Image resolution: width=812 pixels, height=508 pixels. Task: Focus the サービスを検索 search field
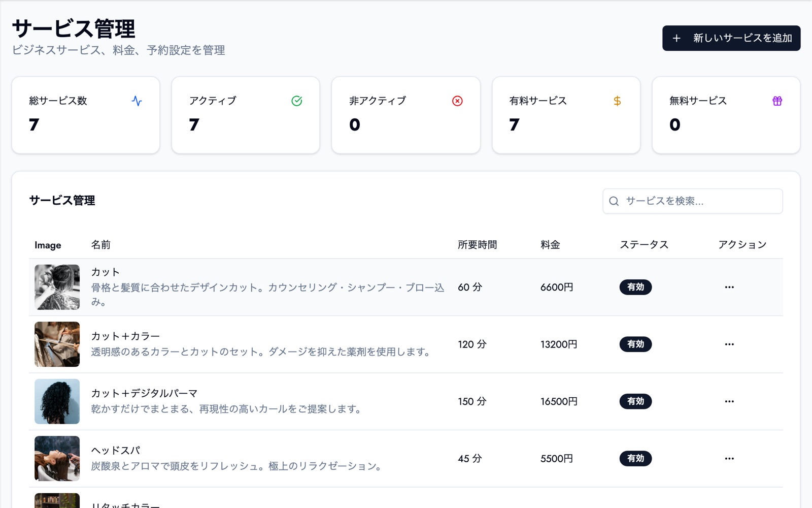693,201
